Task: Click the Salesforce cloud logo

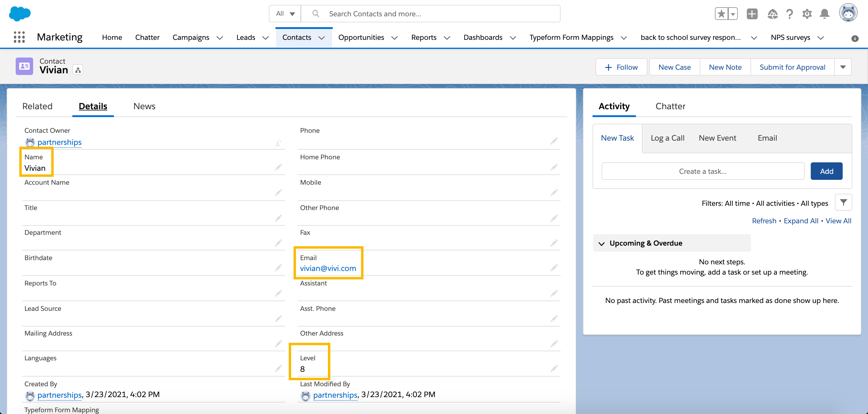Action: point(20,14)
